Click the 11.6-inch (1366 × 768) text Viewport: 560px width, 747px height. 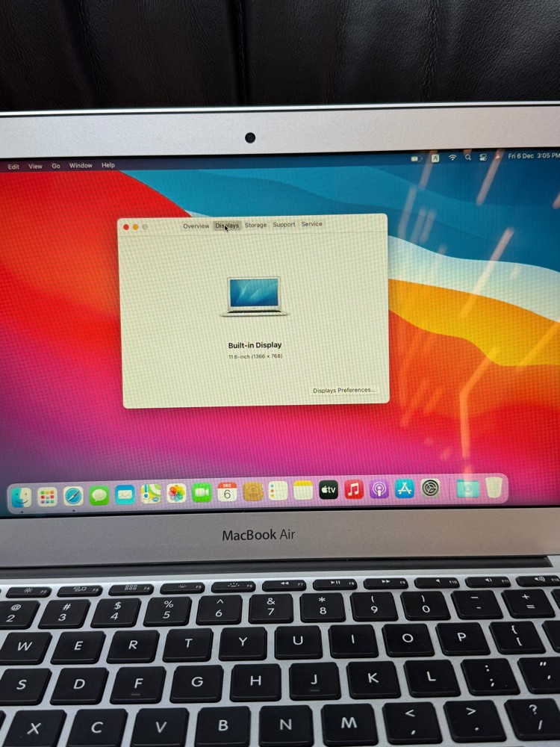click(x=255, y=356)
